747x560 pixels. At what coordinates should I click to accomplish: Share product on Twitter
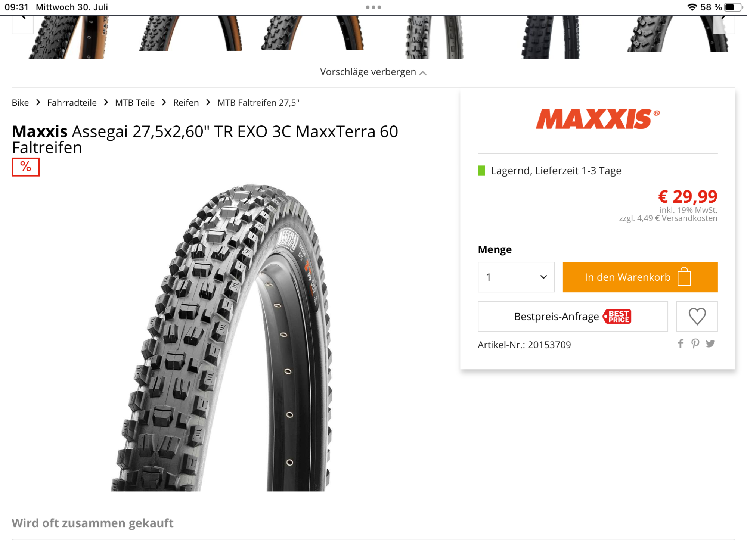point(710,344)
